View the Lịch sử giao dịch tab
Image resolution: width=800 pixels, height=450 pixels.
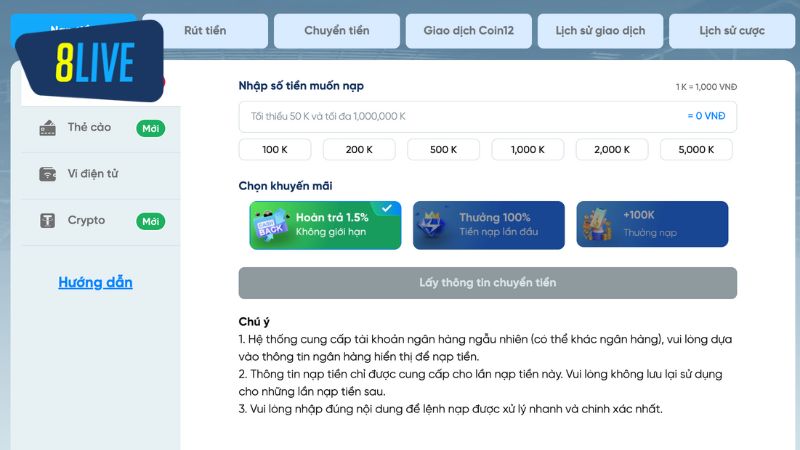pyautogui.click(x=600, y=31)
